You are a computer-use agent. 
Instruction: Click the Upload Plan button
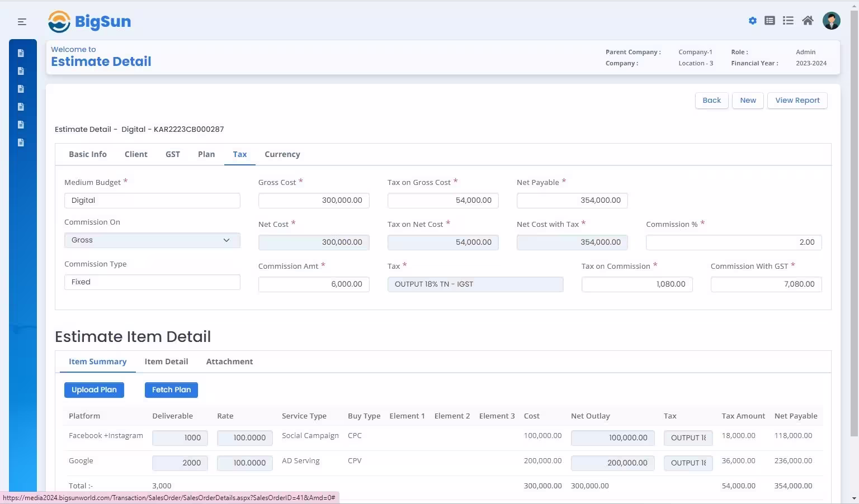coord(94,390)
